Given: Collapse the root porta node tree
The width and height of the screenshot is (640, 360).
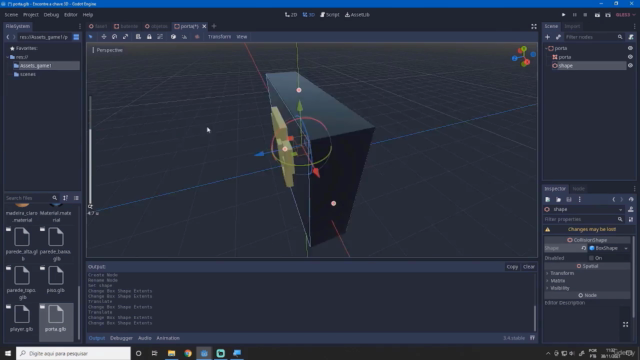Looking at the screenshot, I should click(546, 48).
